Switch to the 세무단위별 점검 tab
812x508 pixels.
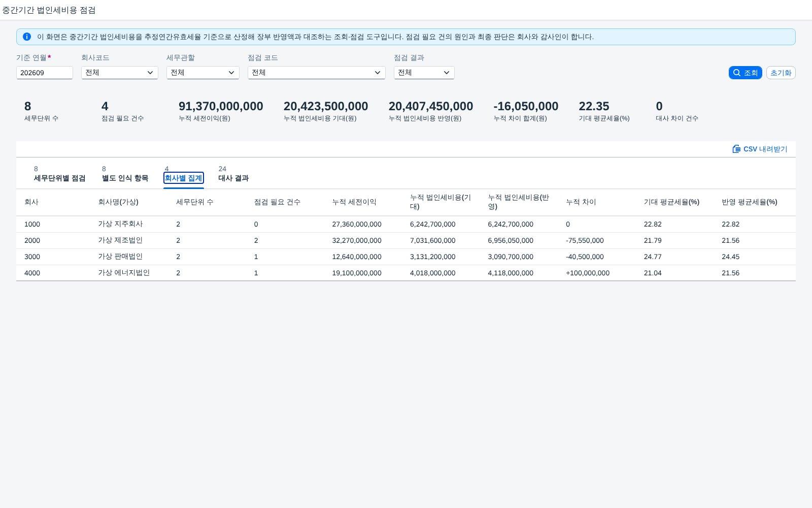[x=59, y=174]
